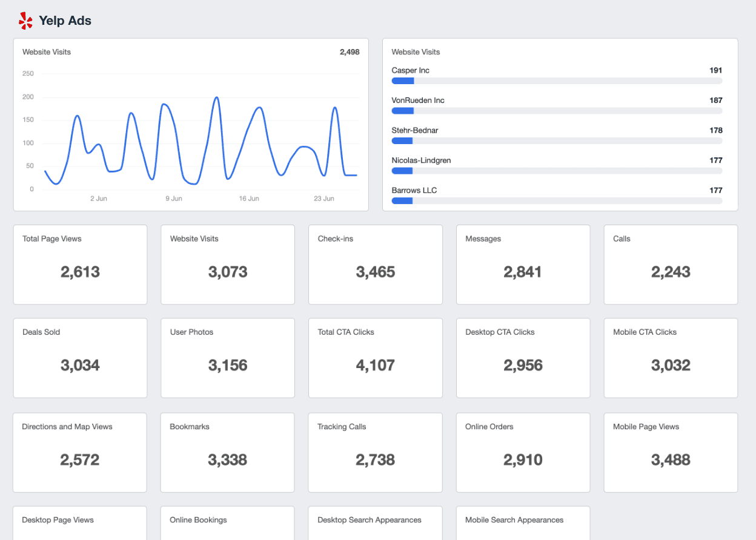The image size is (756, 540).
Task: Open the Messages card
Action: (x=523, y=265)
